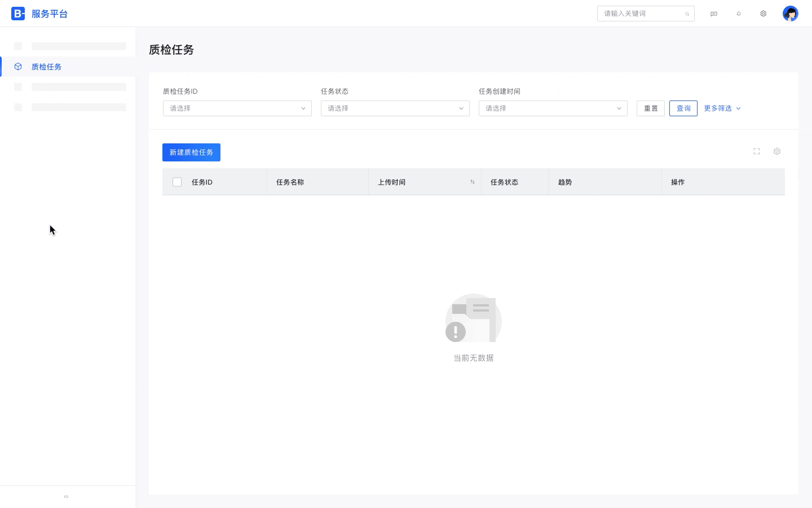Sort table by 上传时间 using sort arrows
Screen dimensions: 812x508
[473, 182]
